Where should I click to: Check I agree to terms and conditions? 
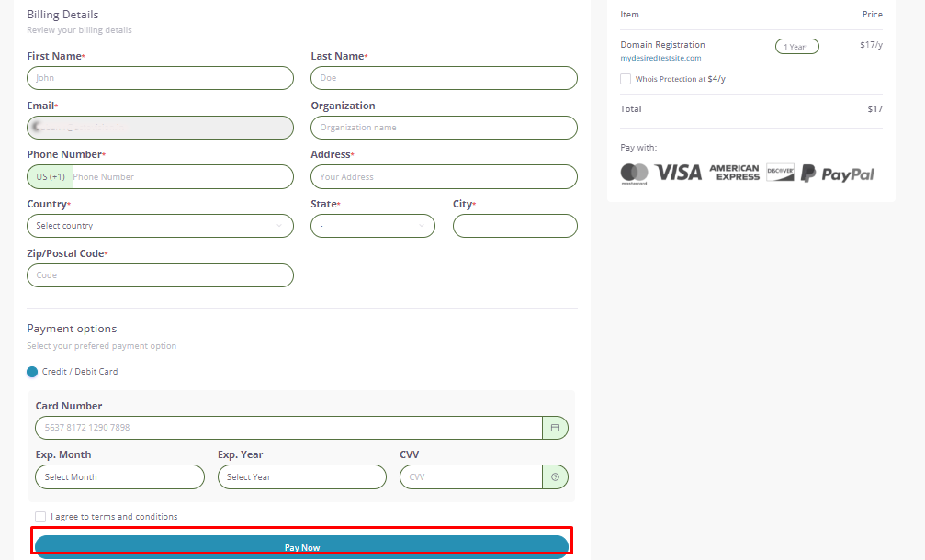click(x=40, y=517)
